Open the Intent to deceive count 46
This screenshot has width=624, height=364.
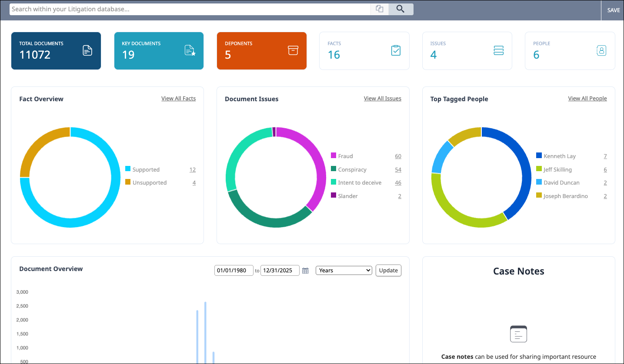pos(398,183)
